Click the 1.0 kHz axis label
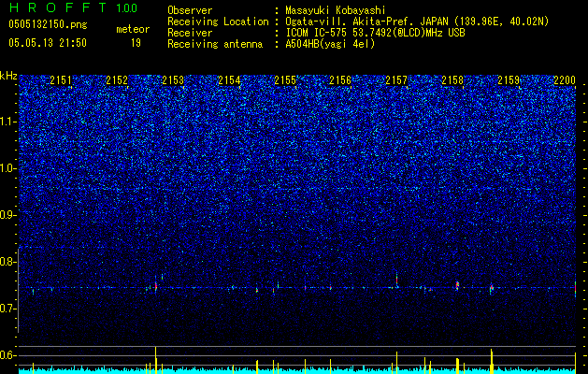 point(8,168)
